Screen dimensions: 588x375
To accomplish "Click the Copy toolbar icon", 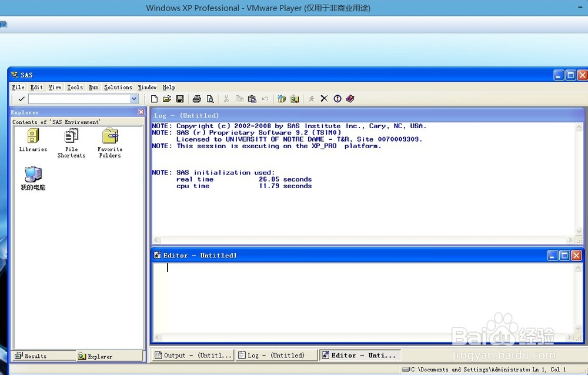I will point(239,99).
